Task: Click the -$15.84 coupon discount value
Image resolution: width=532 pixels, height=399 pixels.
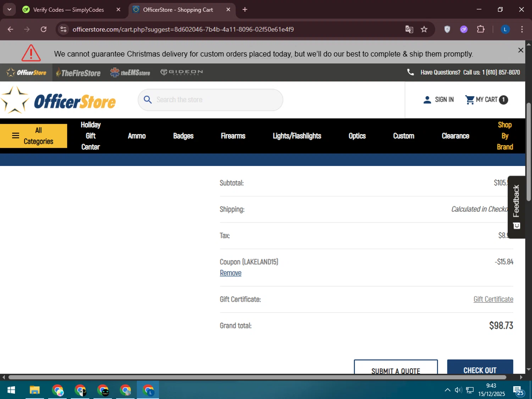Action: pyautogui.click(x=504, y=262)
